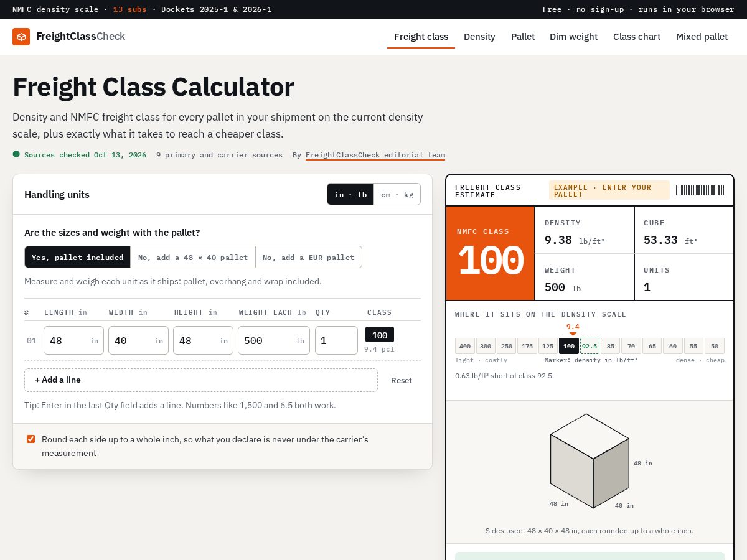
Task: Click the Add a line button
Action: [201, 380]
